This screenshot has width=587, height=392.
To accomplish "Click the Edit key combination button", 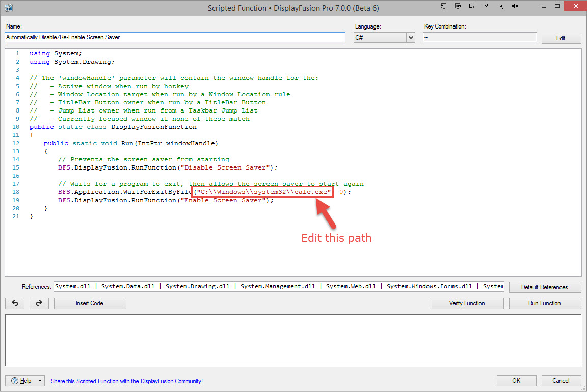I will tap(561, 38).
